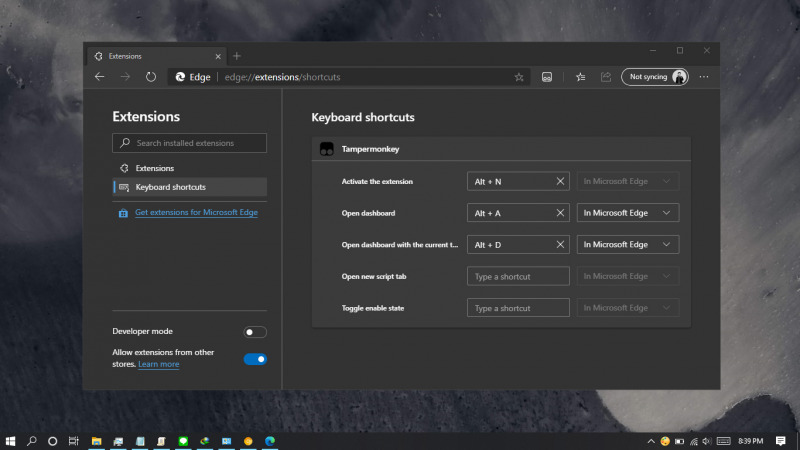
Task: Click the store icon beside Get extensions
Action: 123,213
